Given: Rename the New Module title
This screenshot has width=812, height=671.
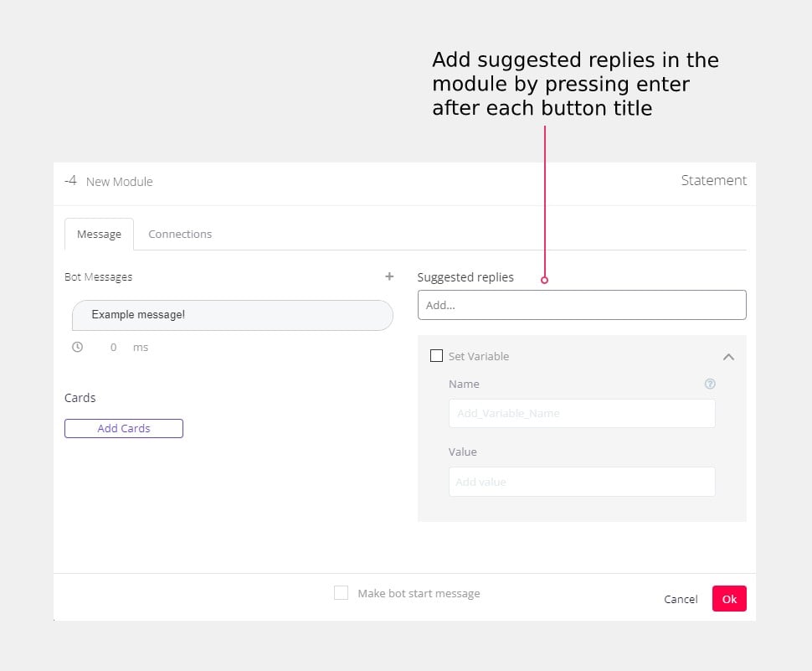Looking at the screenshot, I should (x=118, y=181).
